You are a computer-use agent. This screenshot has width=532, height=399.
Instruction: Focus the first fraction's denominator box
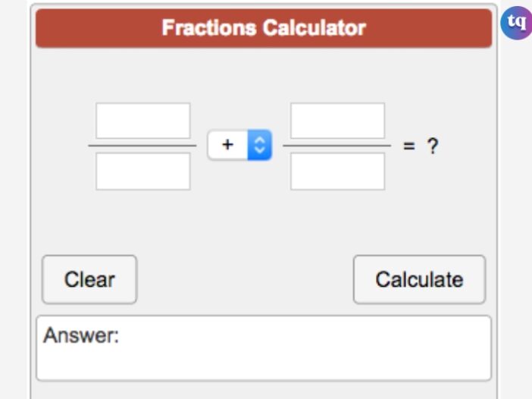pos(142,171)
